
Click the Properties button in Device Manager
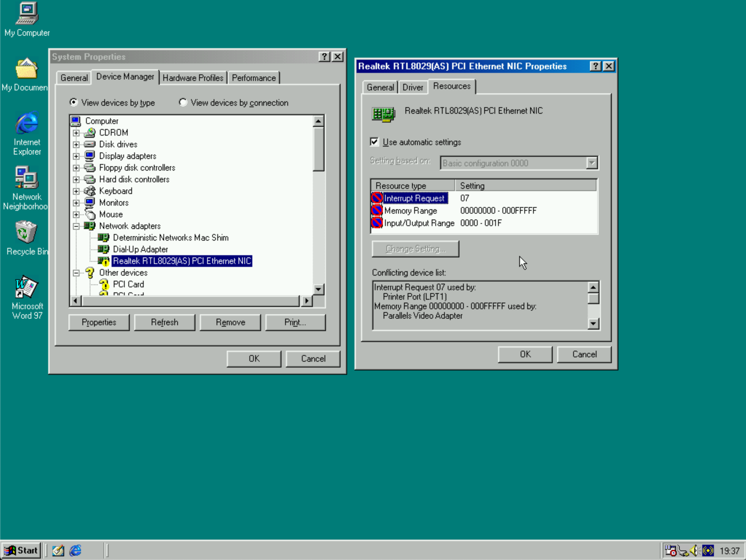[x=99, y=322]
